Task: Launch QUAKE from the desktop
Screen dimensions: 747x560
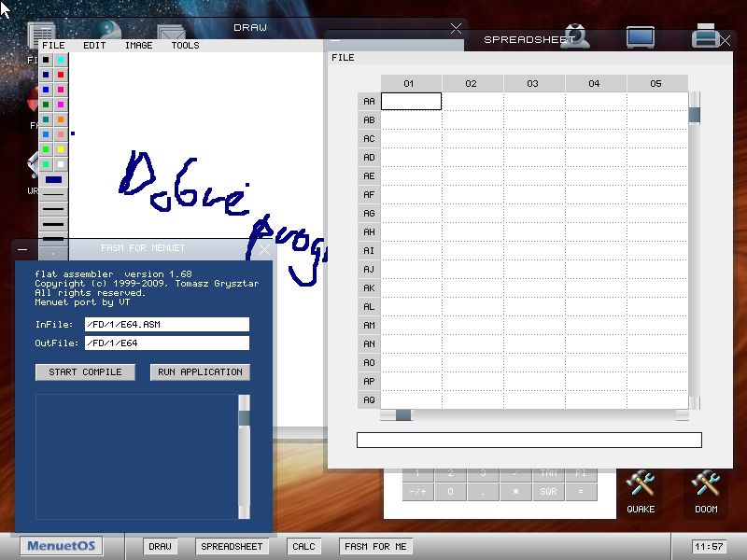Action: 641,485
